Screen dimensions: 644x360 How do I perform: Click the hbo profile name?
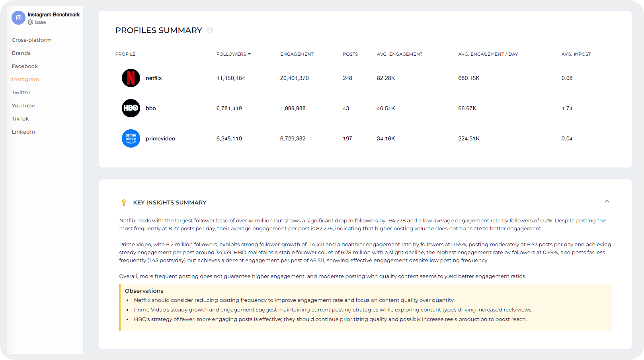(x=151, y=108)
